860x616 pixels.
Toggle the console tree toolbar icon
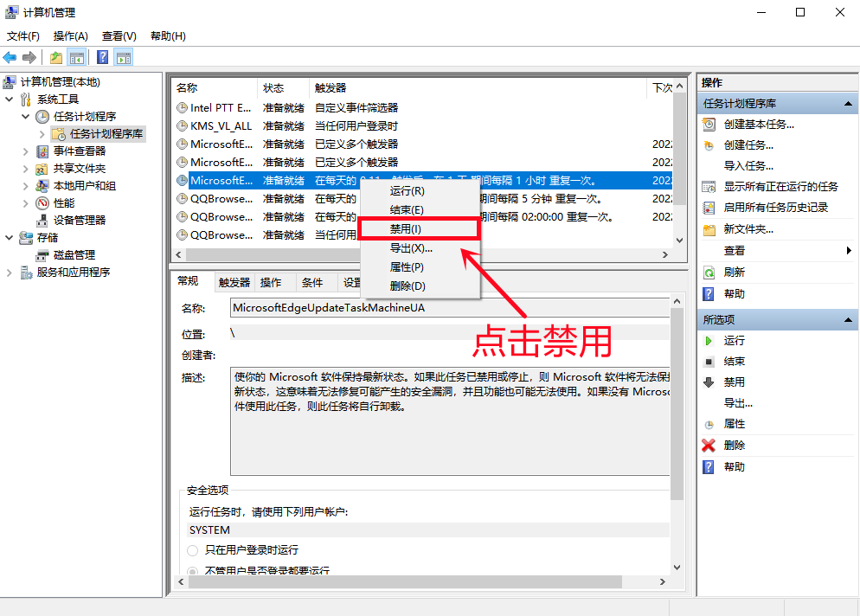click(x=77, y=57)
